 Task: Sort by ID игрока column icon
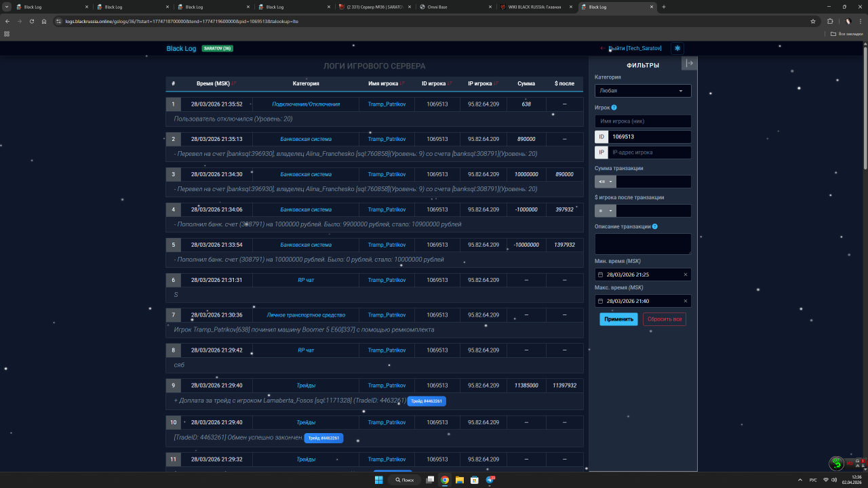pos(451,83)
